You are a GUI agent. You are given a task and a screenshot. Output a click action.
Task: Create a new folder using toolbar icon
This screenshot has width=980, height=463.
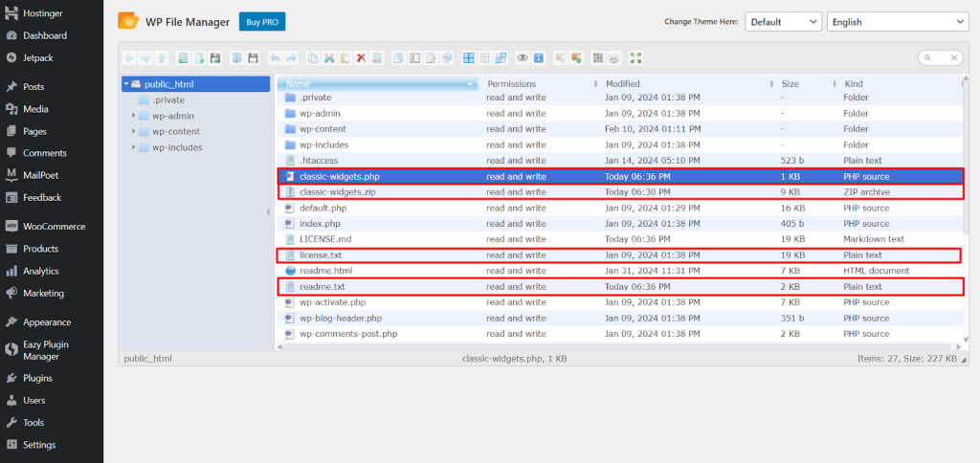pyautogui.click(x=183, y=58)
